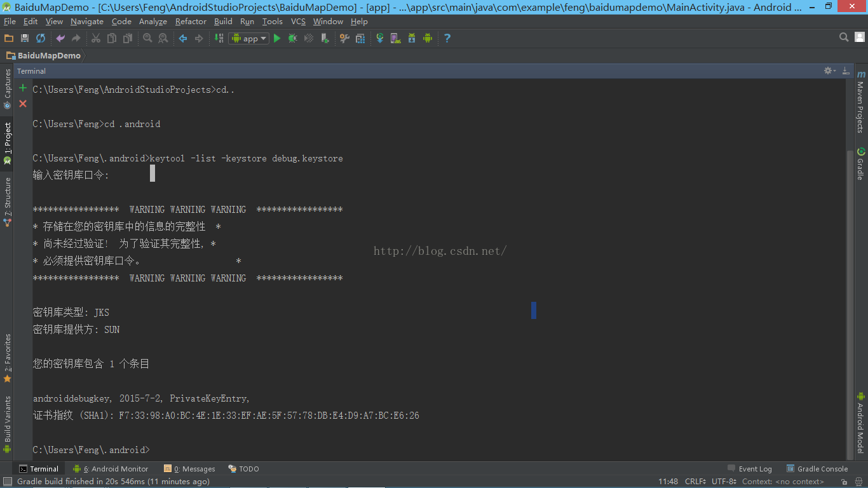Image resolution: width=868 pixels, height=488 pixels.
Task: Toggle the Android Model side panel
Action: (861, 423)
